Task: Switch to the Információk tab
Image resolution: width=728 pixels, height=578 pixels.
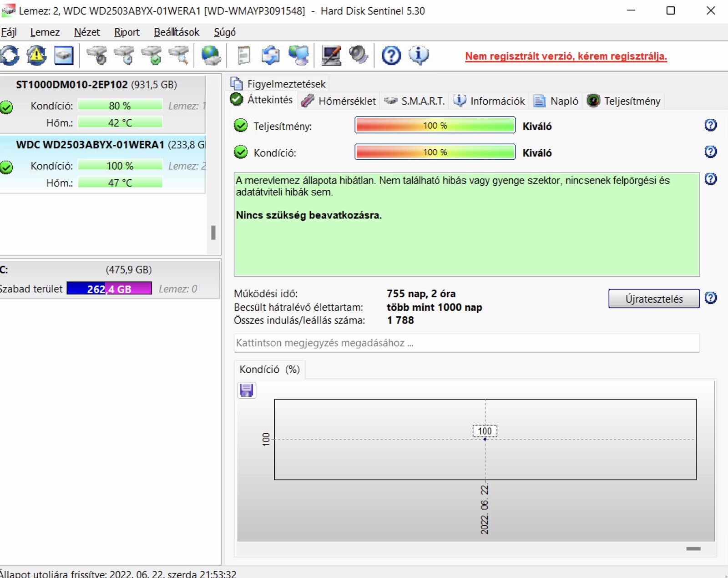Action: (490, 101)
